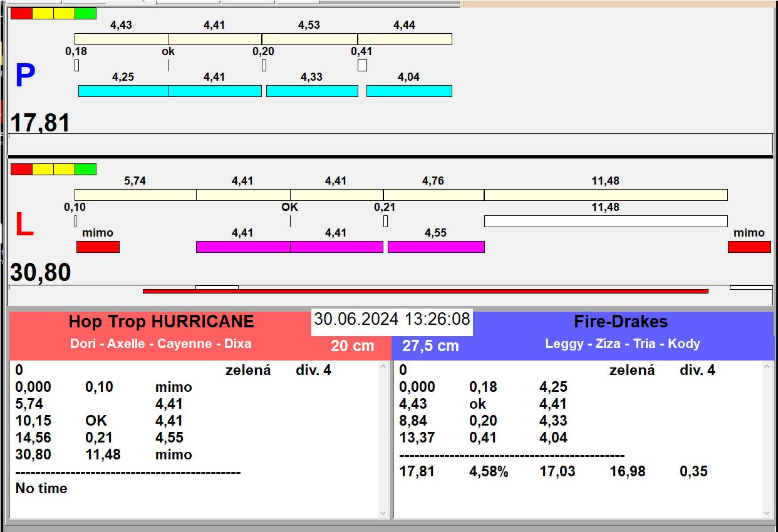Viewport: 778px width, 532px height.
Task: Click the red start light in lane L
Action: (x=21, y=169)
